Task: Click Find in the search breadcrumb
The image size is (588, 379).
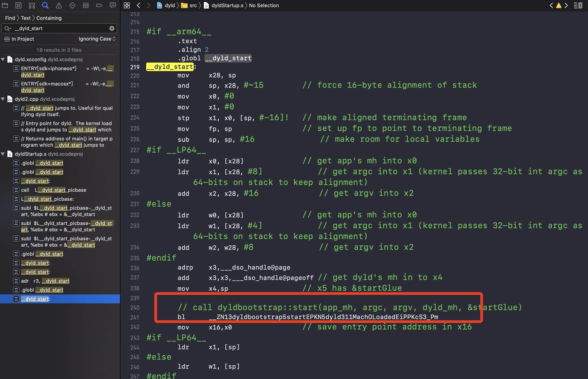Action: 10,18
